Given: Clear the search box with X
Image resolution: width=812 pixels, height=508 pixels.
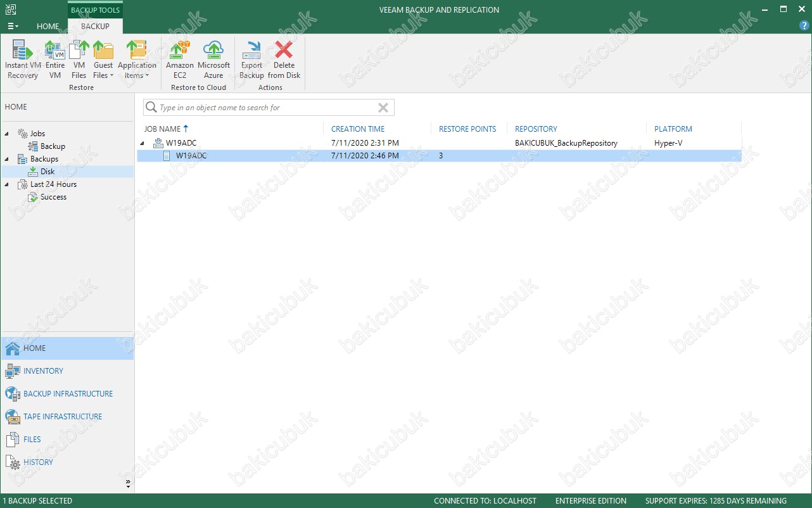Looking at the screenshot, I should click(x=383, y=108).
